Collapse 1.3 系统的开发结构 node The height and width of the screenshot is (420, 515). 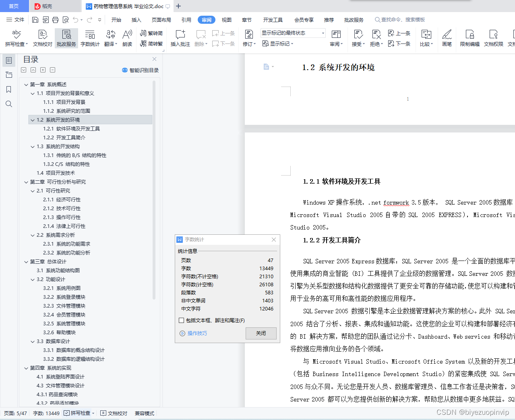click(x=33, y=147)
